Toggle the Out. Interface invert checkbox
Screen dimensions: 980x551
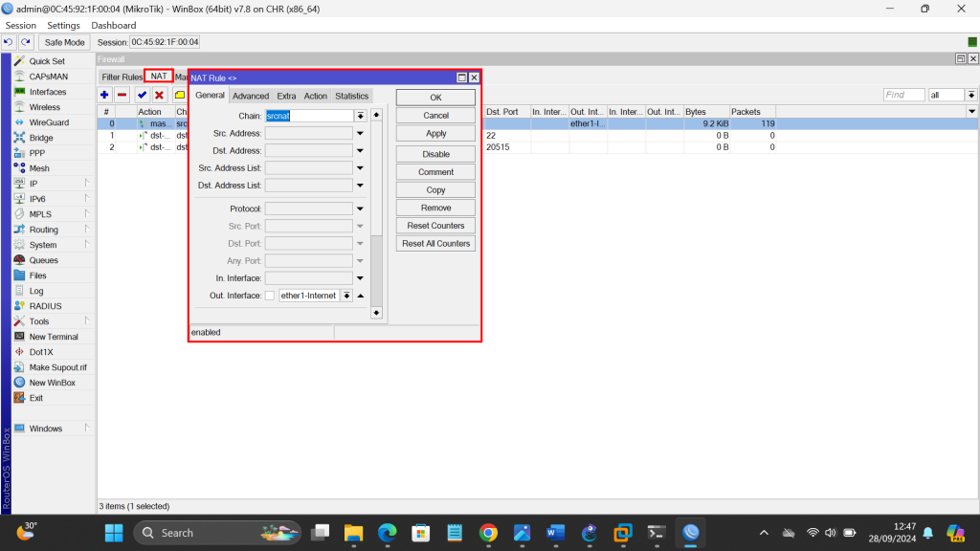(270, 296)
